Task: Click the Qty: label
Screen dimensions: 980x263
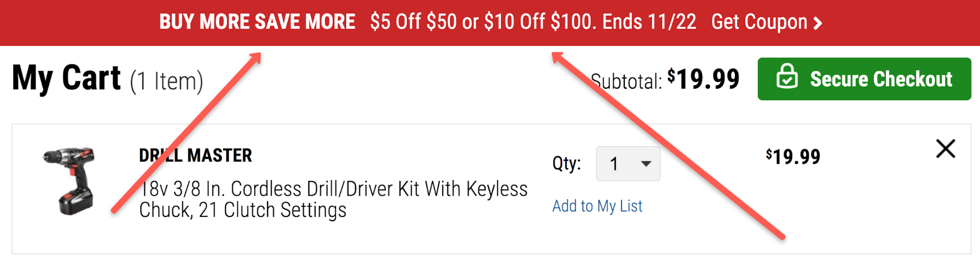Action: coord(566,163)
